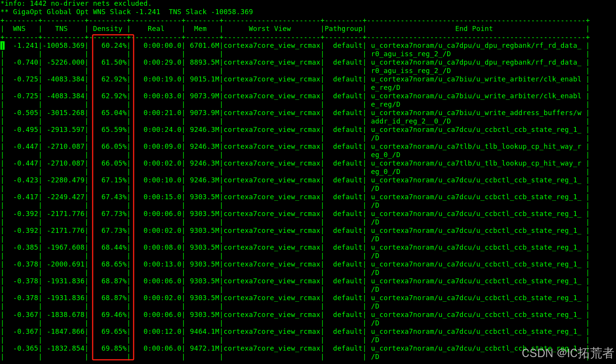Select the GigaOpt Global Opt summary line
The image size is (616, 364).
click(127, 12)
